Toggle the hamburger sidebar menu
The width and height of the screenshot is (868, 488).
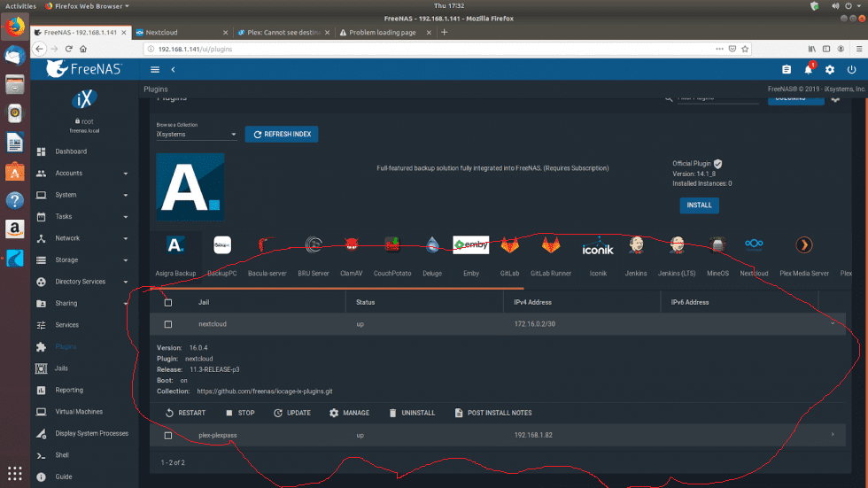155,70
